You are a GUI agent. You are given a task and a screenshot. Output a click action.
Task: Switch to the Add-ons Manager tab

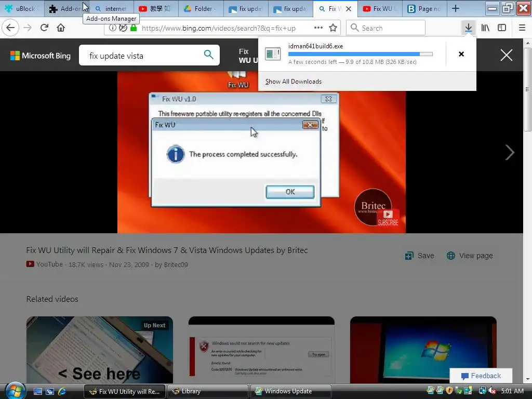(67, 9)
